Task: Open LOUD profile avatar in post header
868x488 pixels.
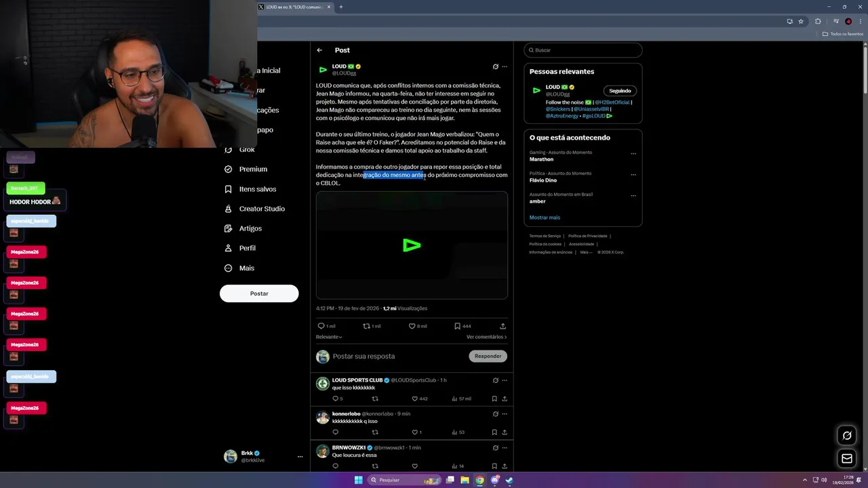Action: pyautogui.click(x=323, y=69)
